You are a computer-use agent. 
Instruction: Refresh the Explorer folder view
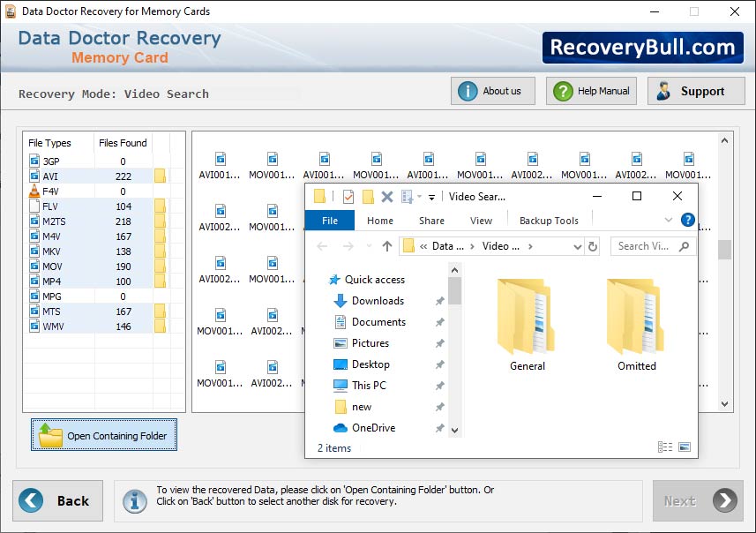[593, 246]
